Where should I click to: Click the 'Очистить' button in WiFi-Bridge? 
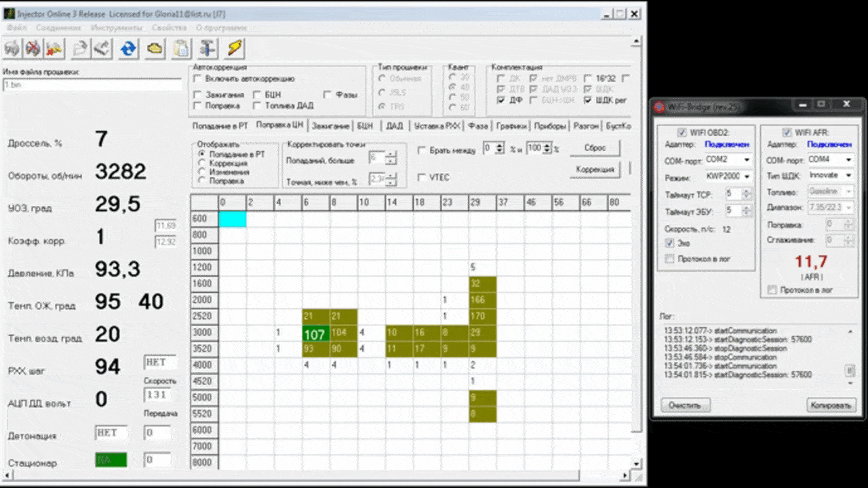pos(686,405)
